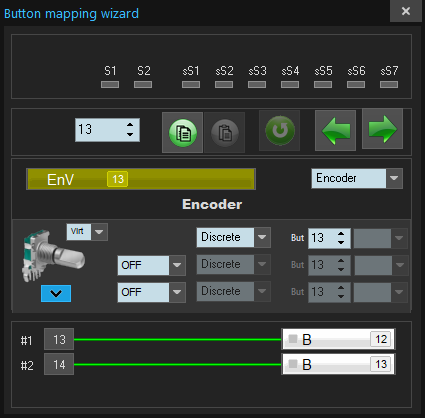Toggle the sS5 indicator

tap(323, 85)
